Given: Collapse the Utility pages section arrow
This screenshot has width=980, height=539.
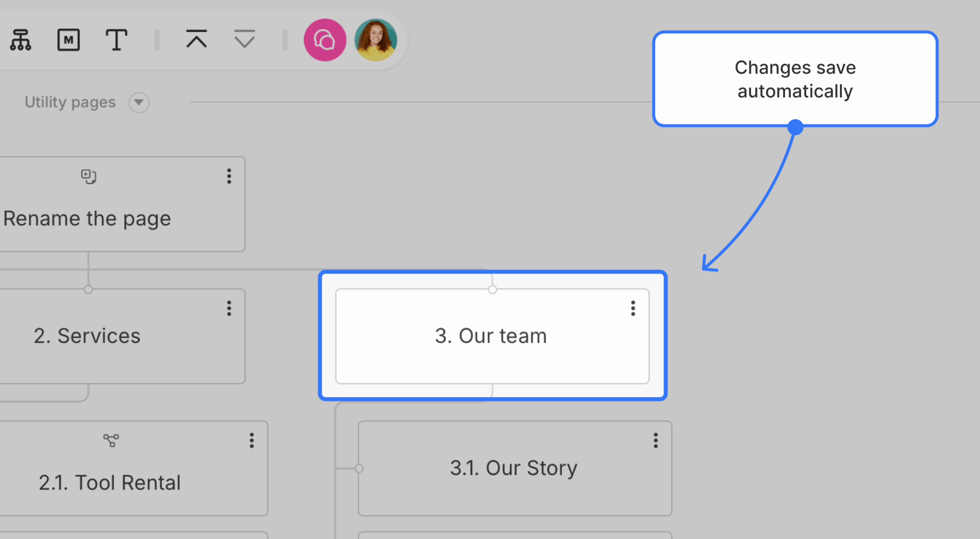Looking at the screenshot, I should (139, 102).
